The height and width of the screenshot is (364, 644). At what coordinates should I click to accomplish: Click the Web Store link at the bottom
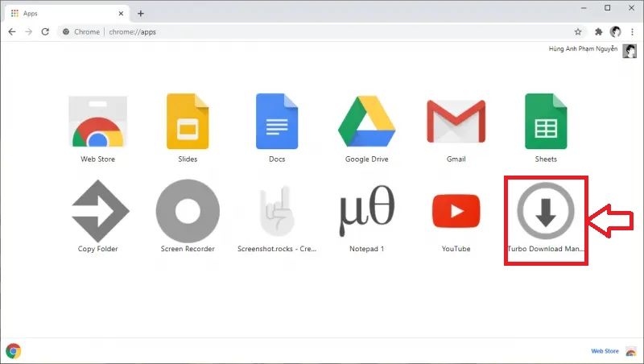[605, 351]
